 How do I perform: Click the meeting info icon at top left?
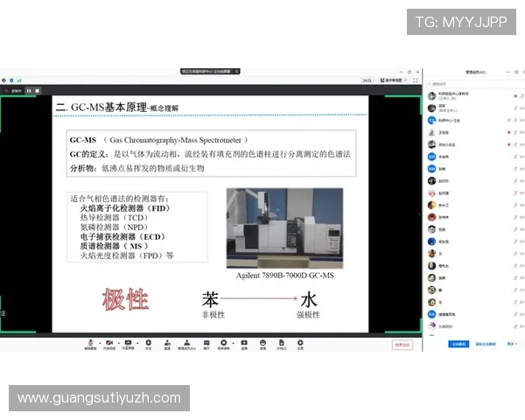[4, 80]
